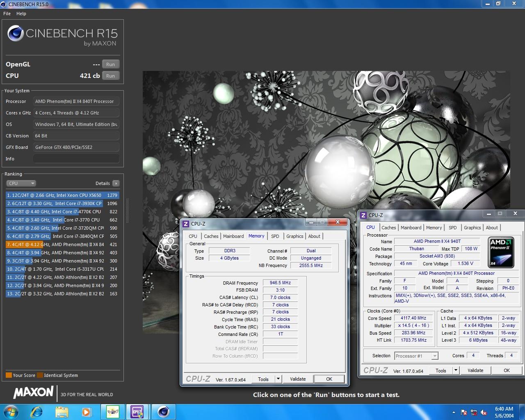Click the Cinebench R15 logo sphere
This screenshot has height=420, width=525.
pyautogui.click(x=15, y=33)
